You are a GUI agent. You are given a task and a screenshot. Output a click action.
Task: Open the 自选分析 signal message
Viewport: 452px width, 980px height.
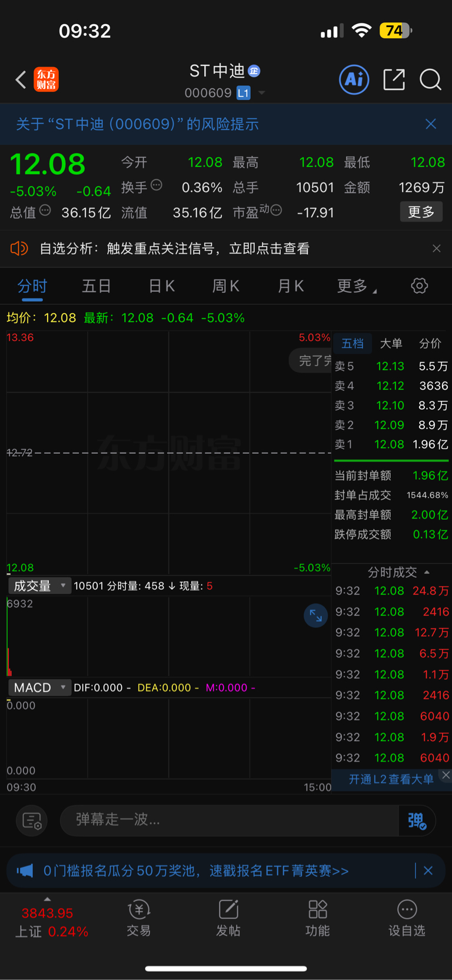pos(174,248)
